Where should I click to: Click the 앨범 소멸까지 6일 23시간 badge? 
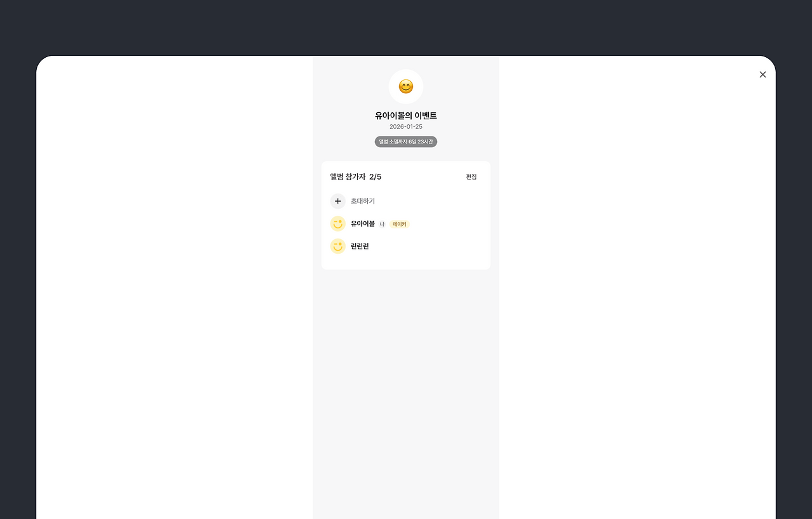coord(406,141)
